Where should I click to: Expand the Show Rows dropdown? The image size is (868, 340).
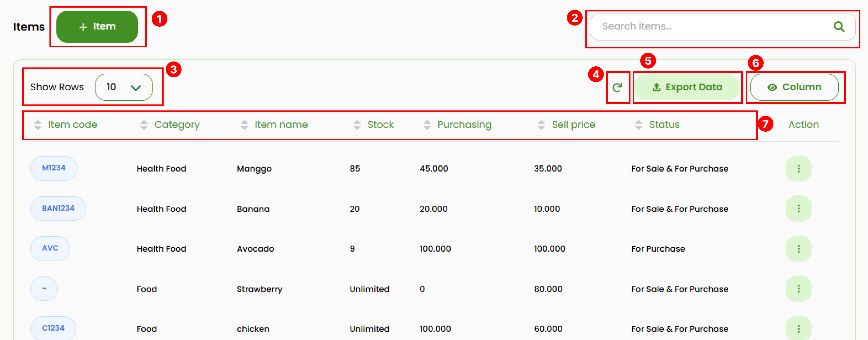(124, 87)
